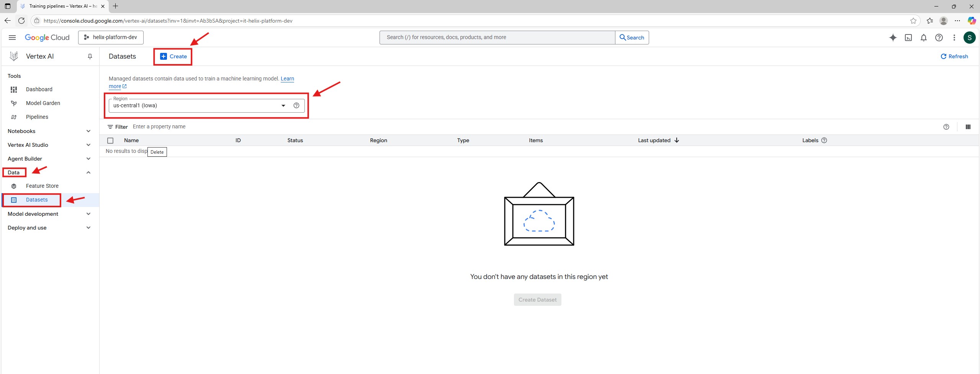Refresh the datasets list
The width and height of the screenshot is (980, 374).
(954, 57)
